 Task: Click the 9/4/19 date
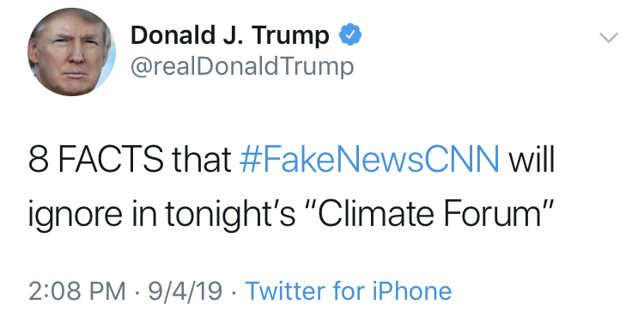coord(185,291)
